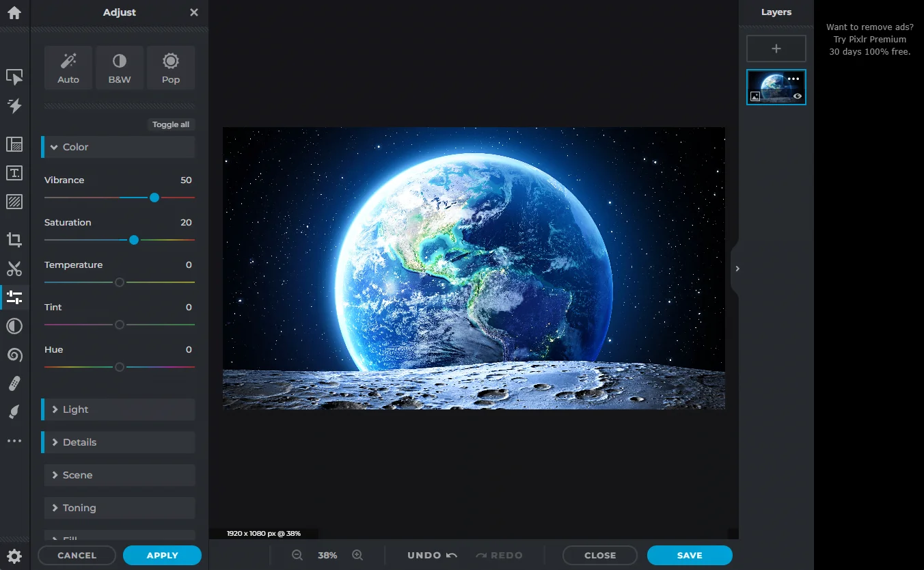Select the Draw brush tool

(14, 412)
